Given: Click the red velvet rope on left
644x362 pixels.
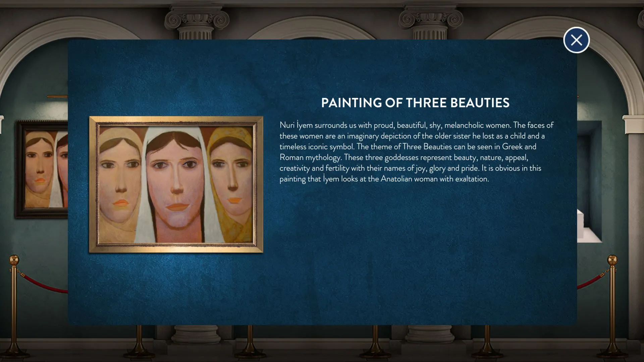Looking at the screenshot, I should (x=44, y=286).
